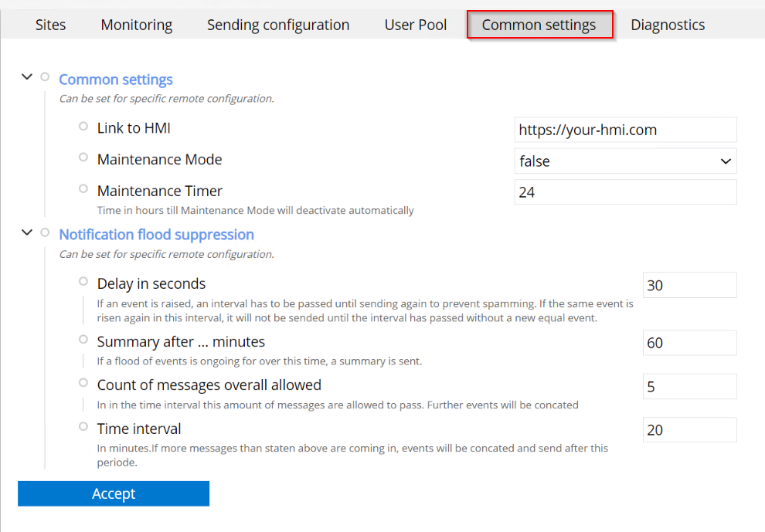Screen dimensions: 765x532
Task: Open the Sites tab
Action: (51, 25)
